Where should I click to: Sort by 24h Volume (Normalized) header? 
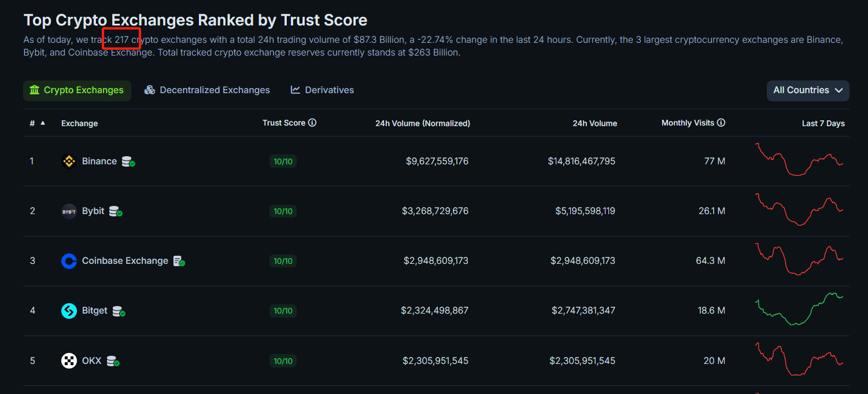[423, 123]
